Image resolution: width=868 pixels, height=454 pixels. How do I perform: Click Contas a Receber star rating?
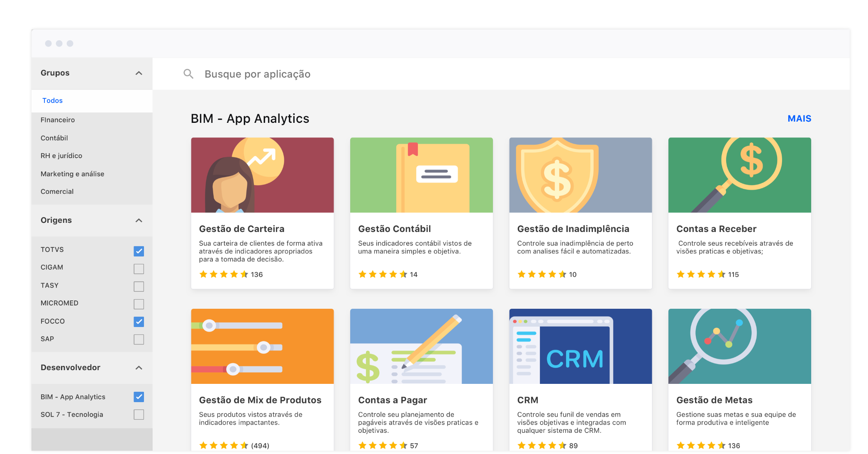(x=701, y=274)
